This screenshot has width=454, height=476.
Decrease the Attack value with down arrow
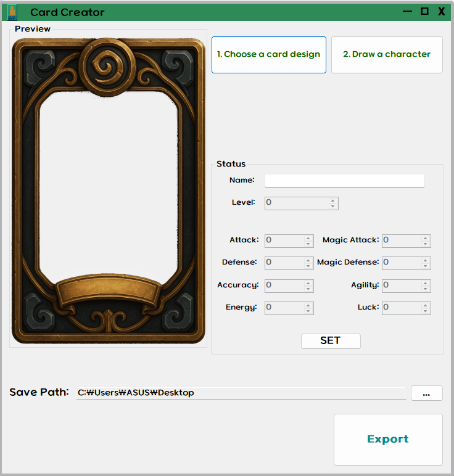click(308, 244)
